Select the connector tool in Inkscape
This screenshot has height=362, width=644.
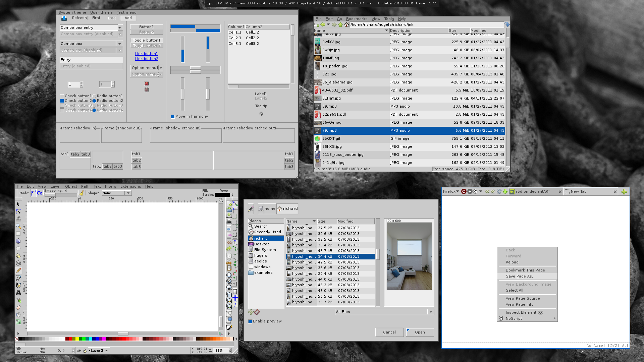(18, 322)
